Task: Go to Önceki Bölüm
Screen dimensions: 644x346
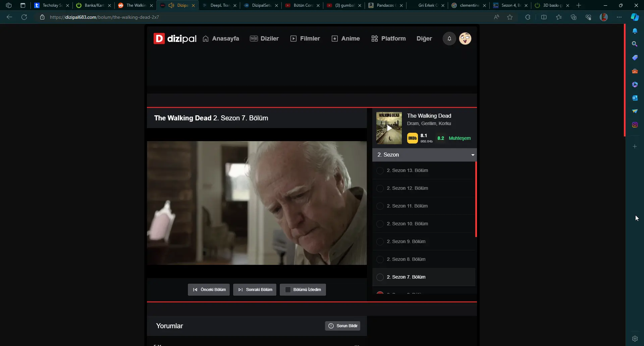Action: pyautogui.click(x=209, y=290)
